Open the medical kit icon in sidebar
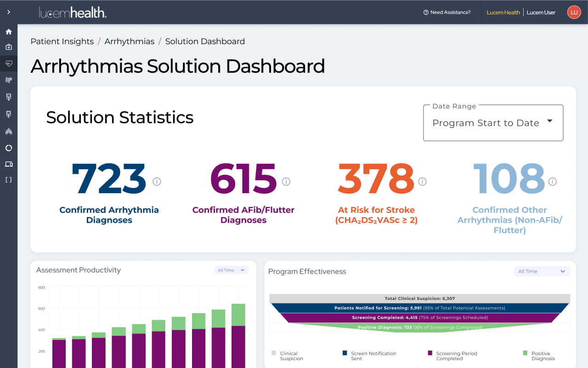 tap(9, 47)
